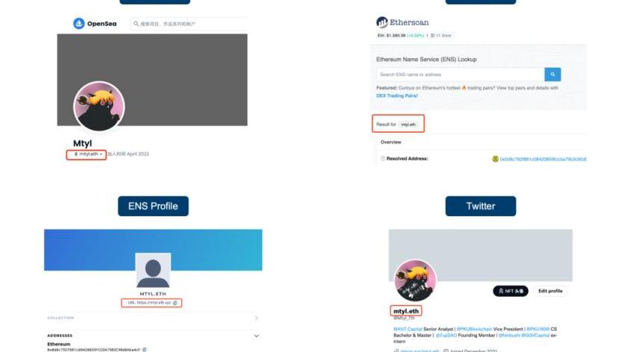Screen dimensions: 644x352
Task: Click the Edit profile button
Action: (550, 291)
